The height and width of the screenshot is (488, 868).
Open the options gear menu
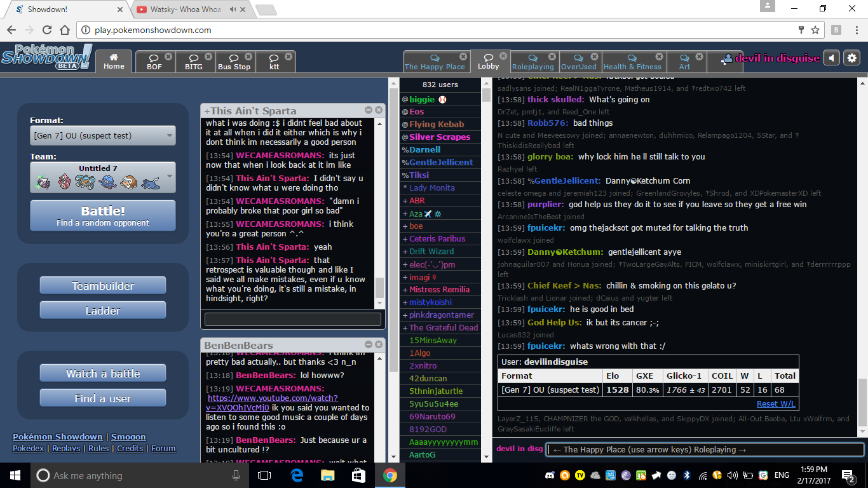click(851, 58)
